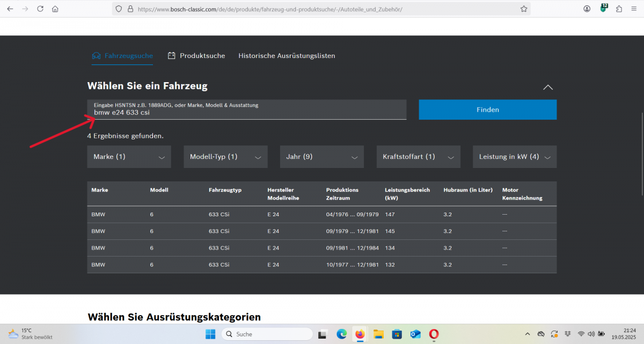Collapse the 'Wählen Sie ein Fahrzeug' section
The width and height of the screenshot is (644, 344).
547,87
